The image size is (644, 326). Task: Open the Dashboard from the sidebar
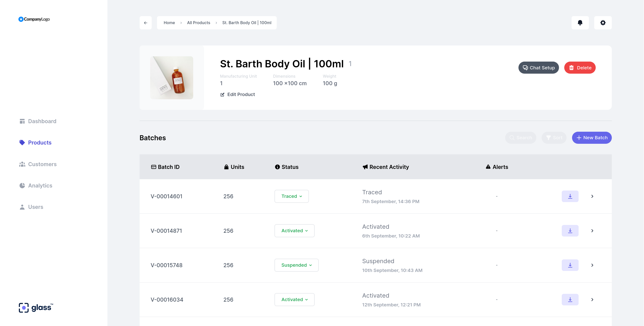coord(42,121)
